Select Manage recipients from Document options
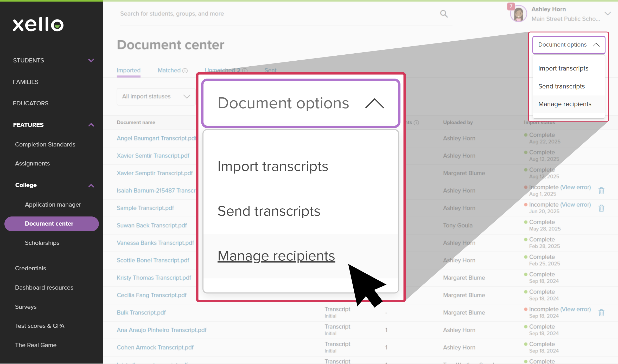This screenshot has width=618, height=364. [x=276, y=256]
